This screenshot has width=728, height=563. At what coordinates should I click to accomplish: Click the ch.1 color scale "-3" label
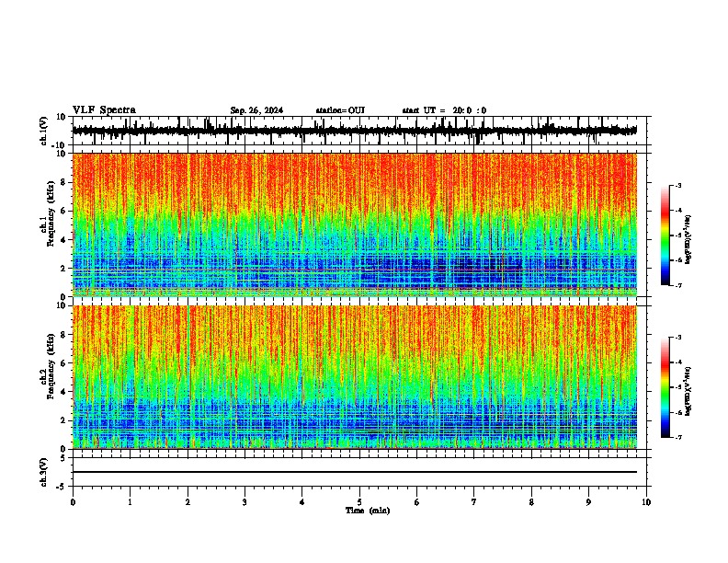[x=677, y=185]
